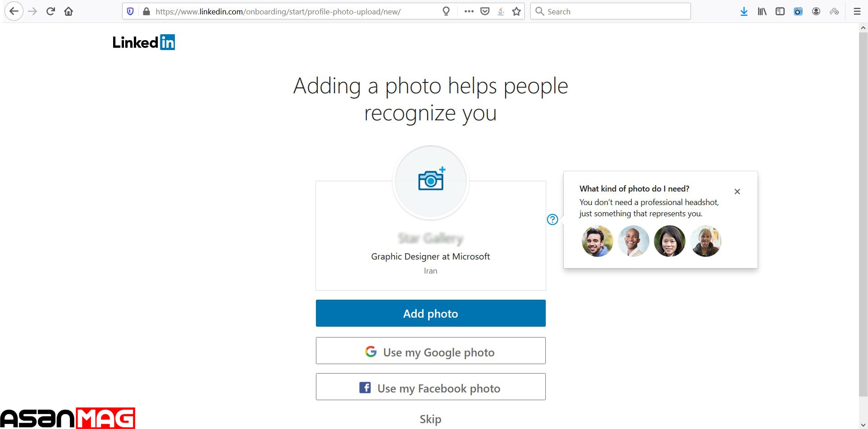Open the browser home page icon

tap(69, 11)
